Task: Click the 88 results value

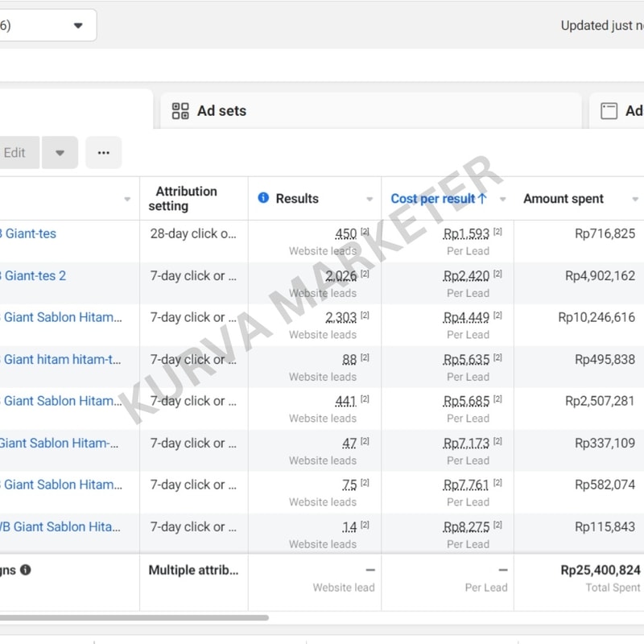Action: tap(349, 360)
